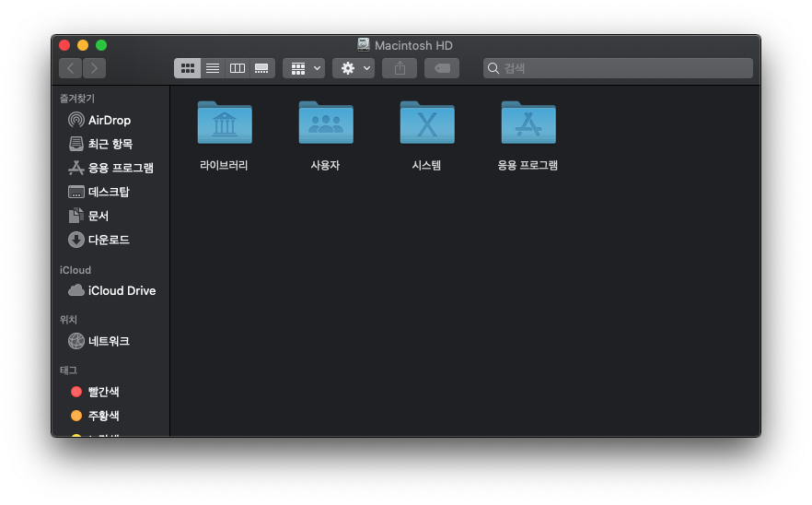This screenshot has height=505, width=812.
Task: Open the gear action menu
Action: pyautogui.click(x=354, y=68)
